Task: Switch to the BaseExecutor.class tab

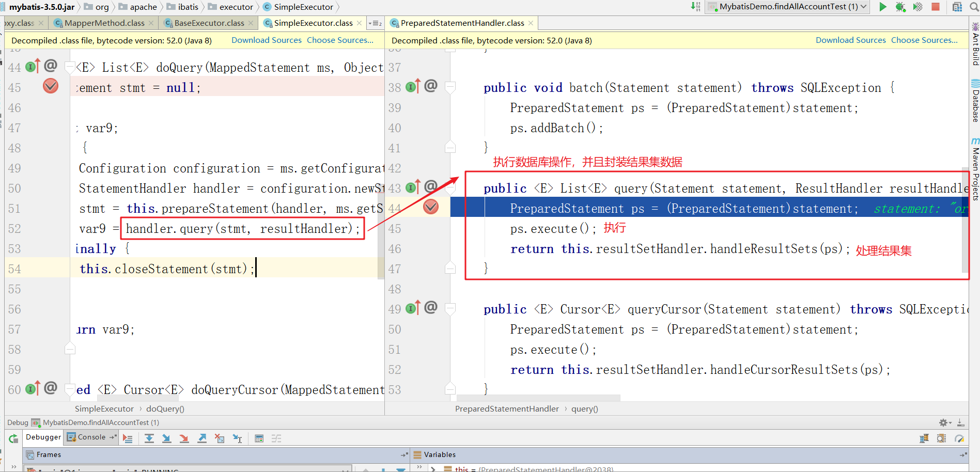Action: coord(209,23)
